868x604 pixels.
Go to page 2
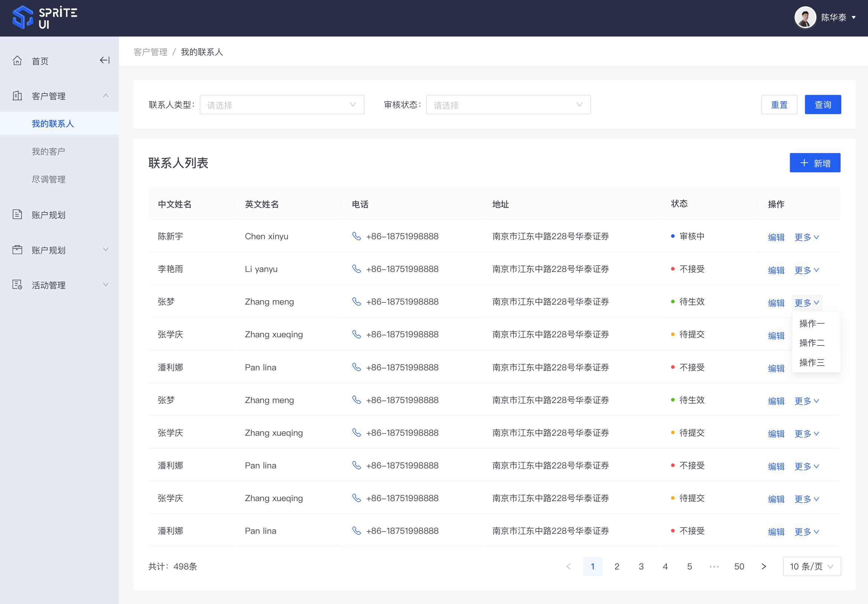pyautogui.click(x=617, y=566)
